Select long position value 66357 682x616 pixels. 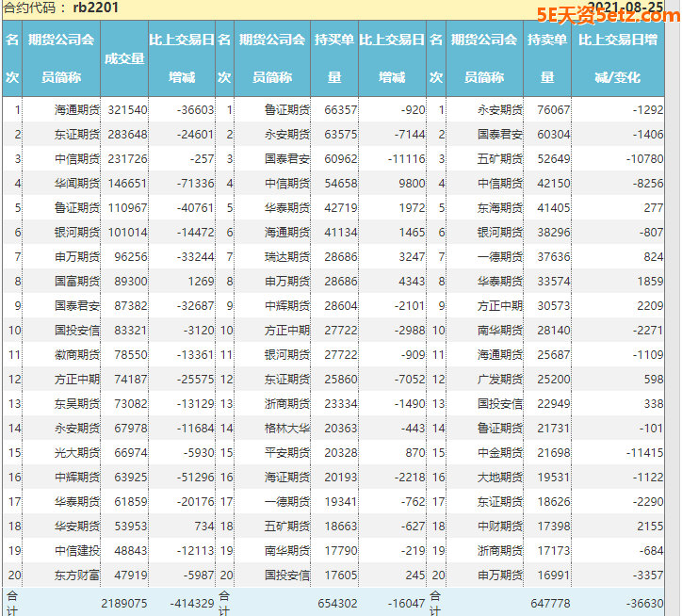point(341,109)
